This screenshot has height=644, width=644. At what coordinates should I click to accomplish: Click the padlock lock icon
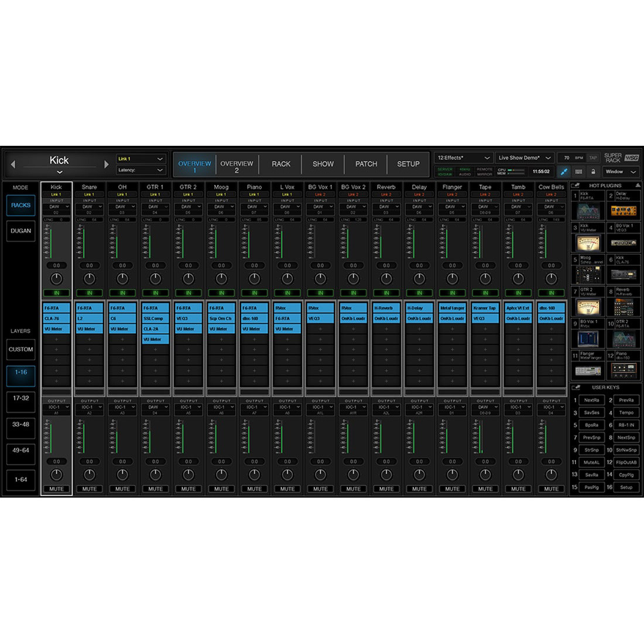click(x=593, y=172)
